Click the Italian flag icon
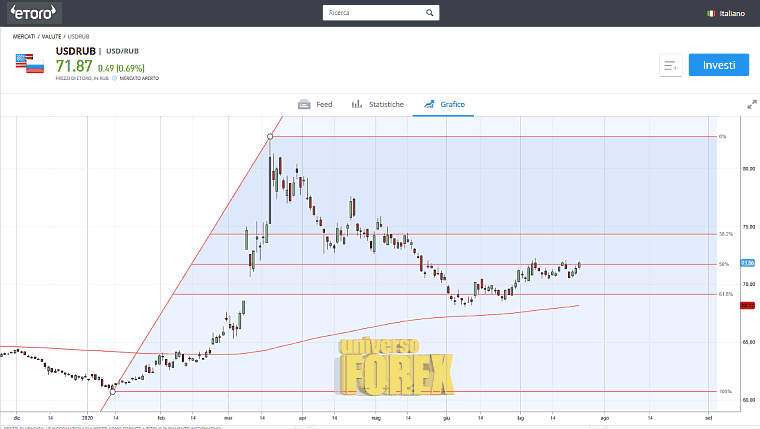The width and height of the screenshot is (760, 429). click(x=711, y=14)
